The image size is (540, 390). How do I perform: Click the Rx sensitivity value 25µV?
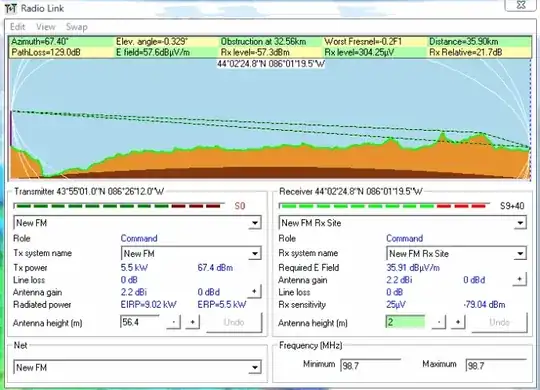(396, 305)
